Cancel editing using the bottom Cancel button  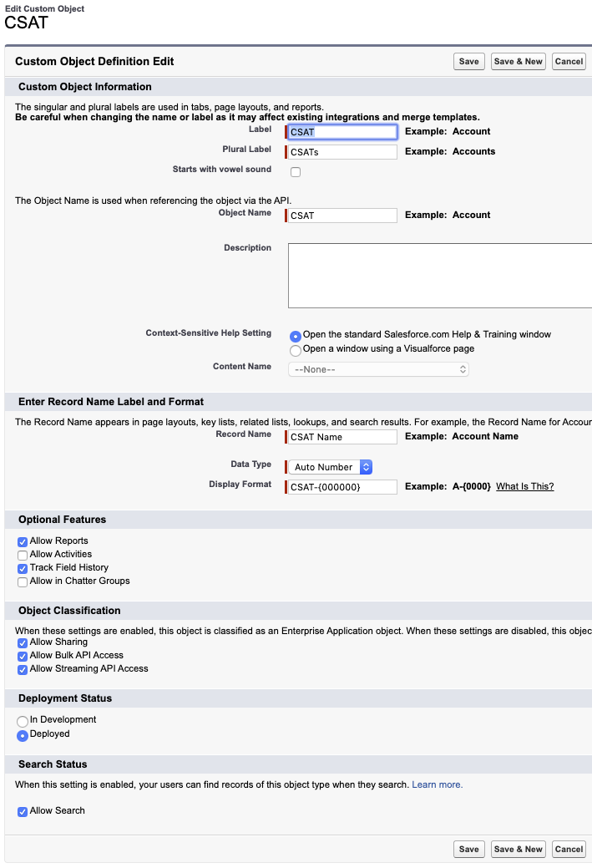[x=569, y=849]
